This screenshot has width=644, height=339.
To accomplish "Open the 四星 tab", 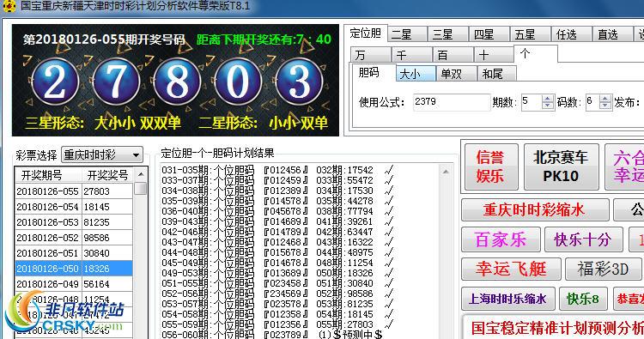I will [489, 34].
